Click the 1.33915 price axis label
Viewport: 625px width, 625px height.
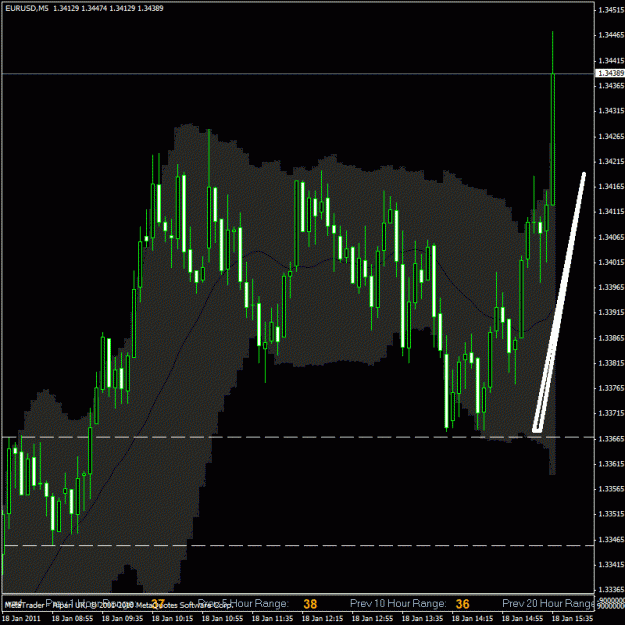click(x=611, y=313)
